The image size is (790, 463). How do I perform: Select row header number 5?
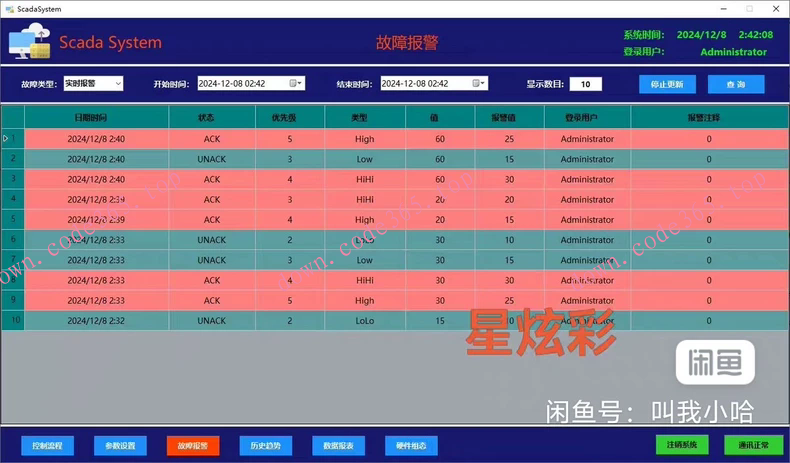click(x=13, y=219)
